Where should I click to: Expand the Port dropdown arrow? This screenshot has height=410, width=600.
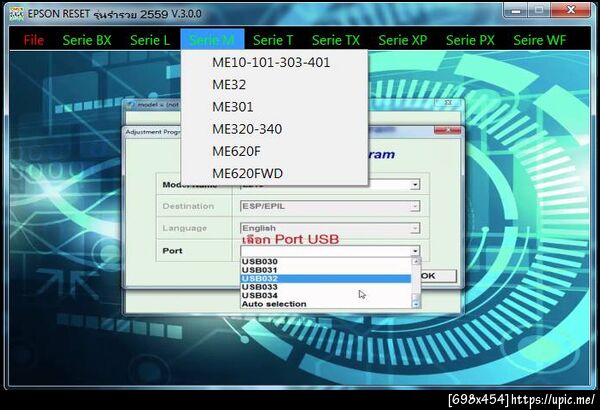coord(415,251)
